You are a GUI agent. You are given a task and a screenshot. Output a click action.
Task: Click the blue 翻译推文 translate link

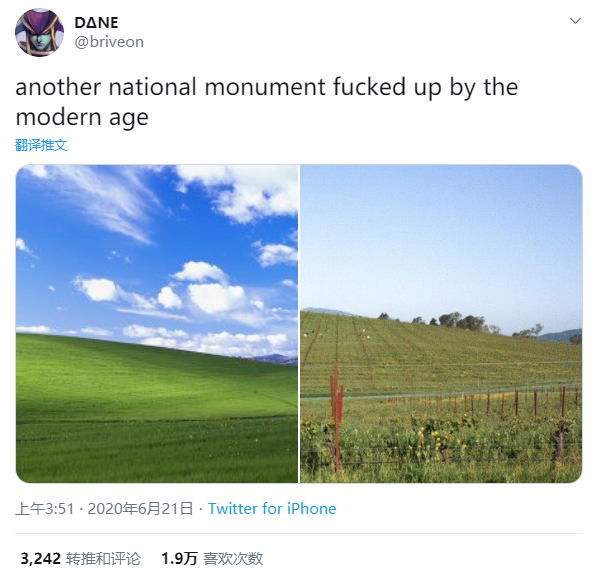pos(41,145)
